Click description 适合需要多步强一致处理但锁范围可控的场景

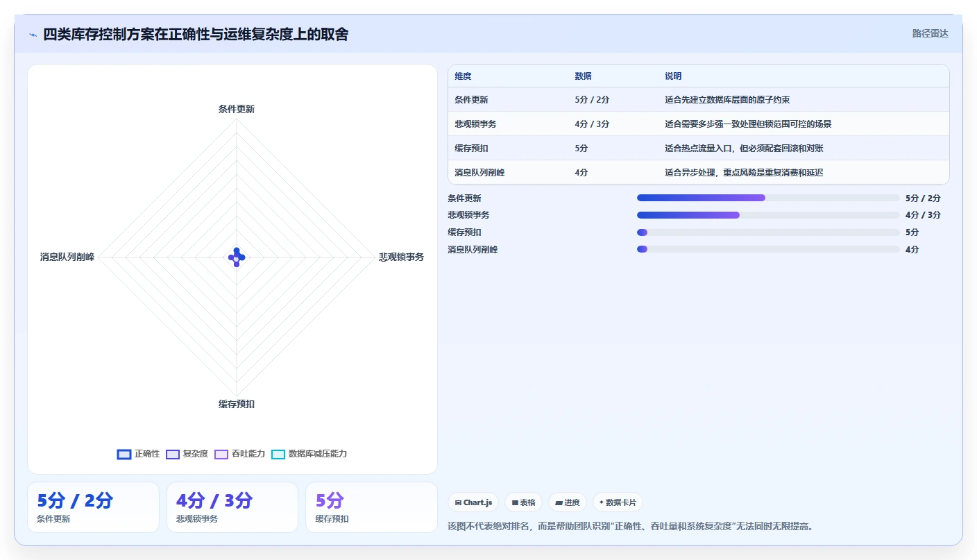point(748,124)
